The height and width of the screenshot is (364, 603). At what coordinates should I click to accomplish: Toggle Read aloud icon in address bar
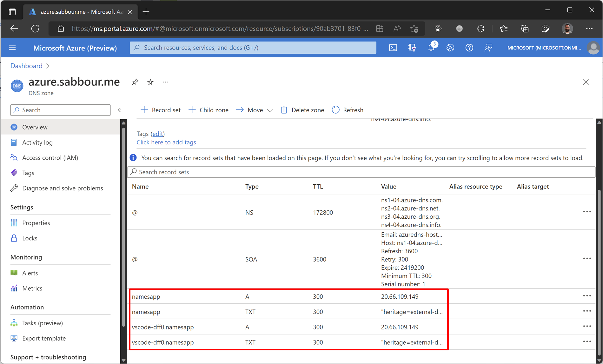pos(397,29)
